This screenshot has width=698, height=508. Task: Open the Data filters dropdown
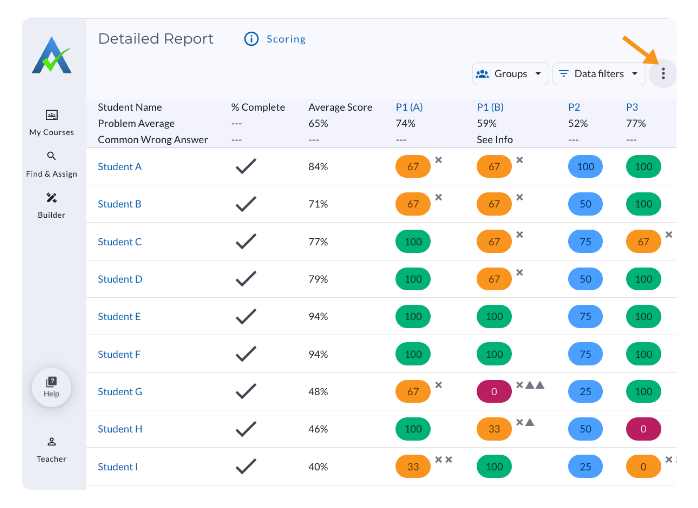[598, 73]
